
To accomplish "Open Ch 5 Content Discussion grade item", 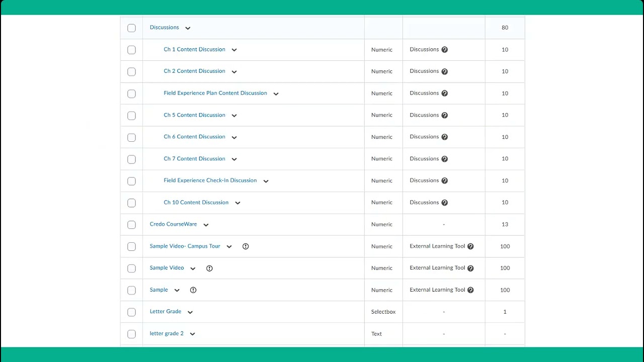I will coord(194,115).
